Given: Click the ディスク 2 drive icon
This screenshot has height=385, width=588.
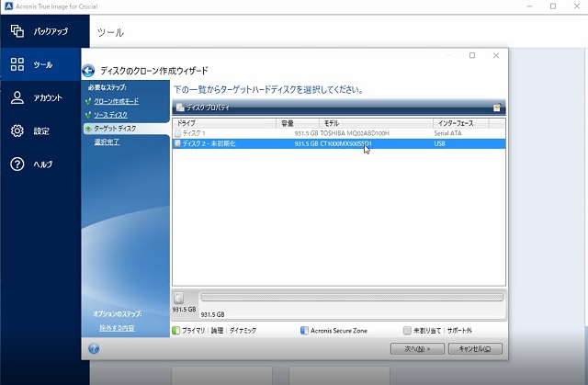Looking at the screenshot, I should [177, 143].
